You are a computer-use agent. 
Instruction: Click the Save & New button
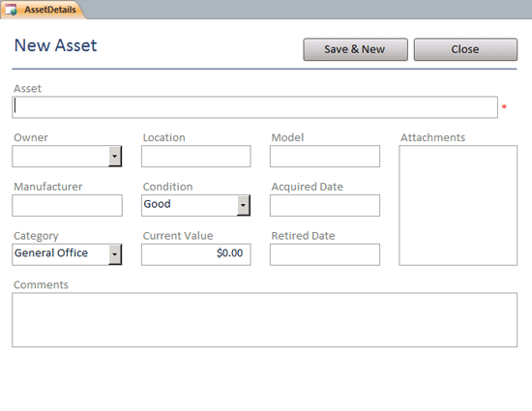click(356, 49)
